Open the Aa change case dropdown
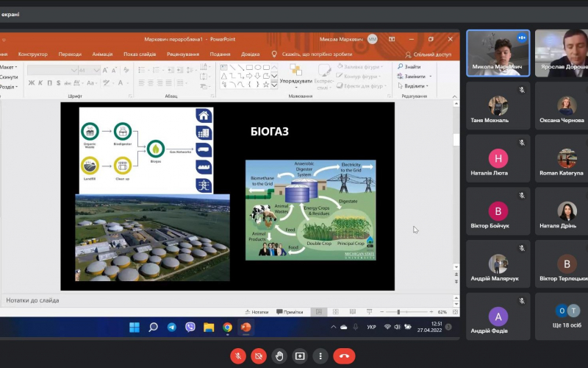The image size is (588, 368). click(x=91, y=82)
